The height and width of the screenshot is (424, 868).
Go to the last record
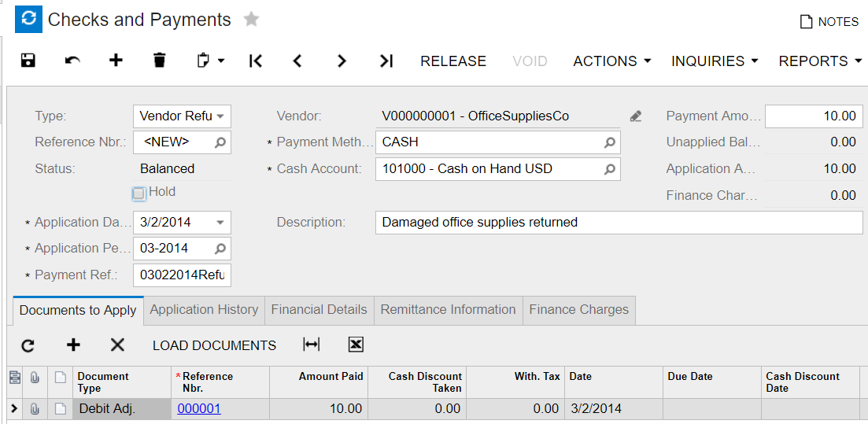(386, 61)
